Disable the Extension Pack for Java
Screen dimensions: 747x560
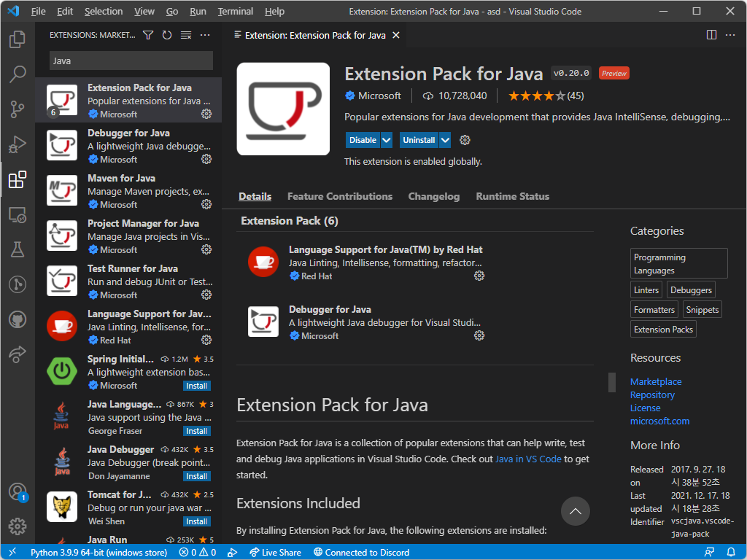(x=363, y=140)
